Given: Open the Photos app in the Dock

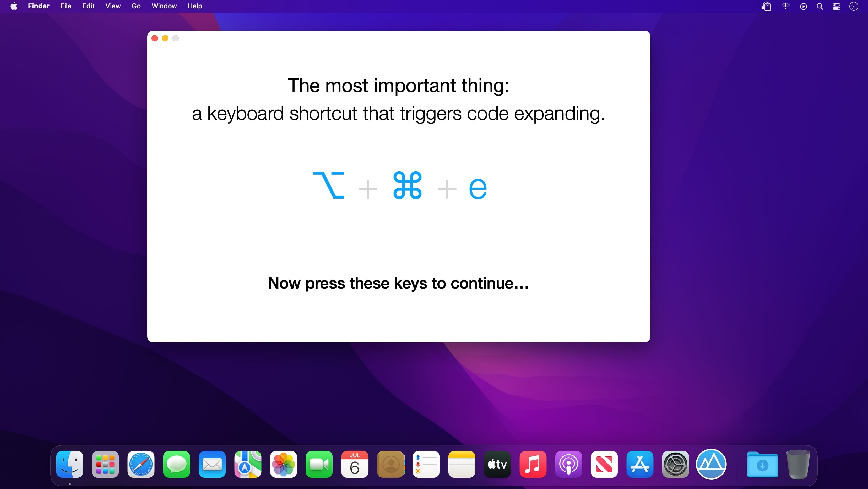Looking at the screenshot, I should (x=283, y=464).
